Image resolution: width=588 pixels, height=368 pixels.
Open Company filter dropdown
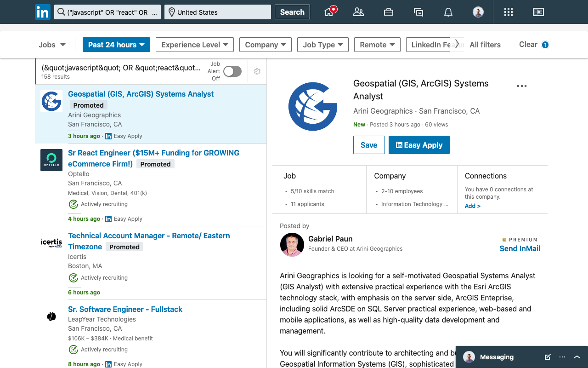tap(266, 45)
